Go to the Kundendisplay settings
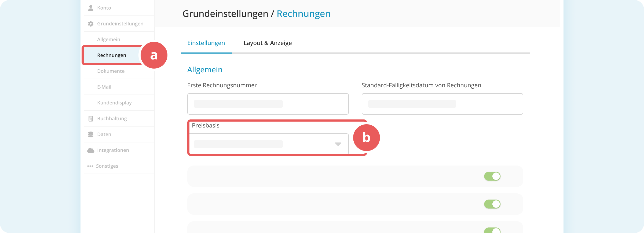Screen dimensions: 644x233 [x=114, y=102]
